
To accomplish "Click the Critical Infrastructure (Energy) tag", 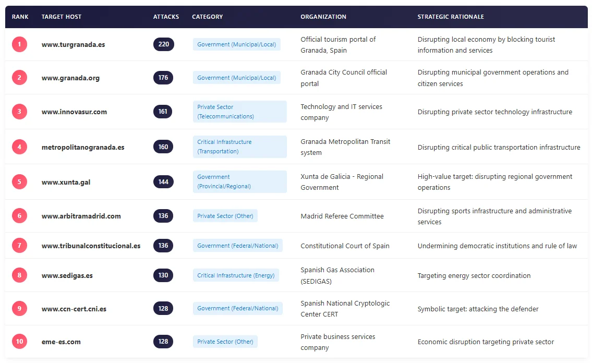I will (x=236, y=275).
